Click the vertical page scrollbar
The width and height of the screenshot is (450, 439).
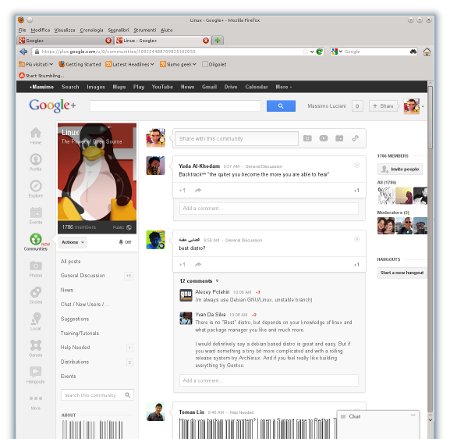(x=430, y=117)
